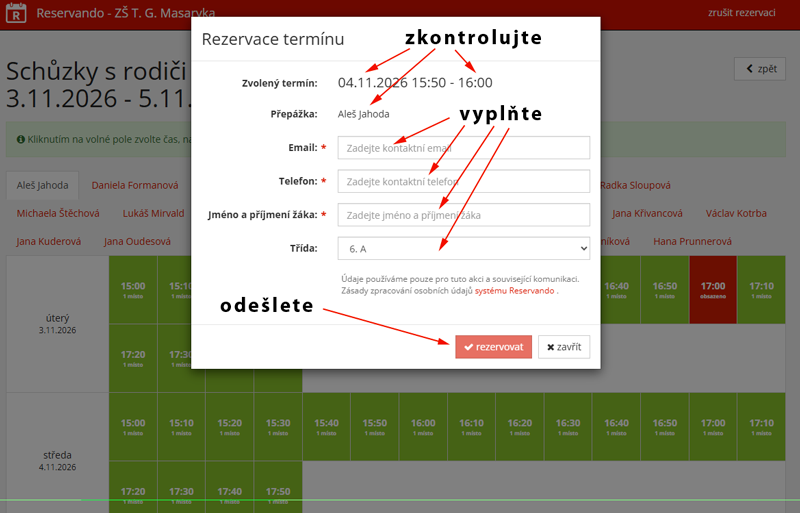Open the systému Reservando privacy link
Image resolution: width=800 pixels, height=513 pixels.
click(514, 290)
